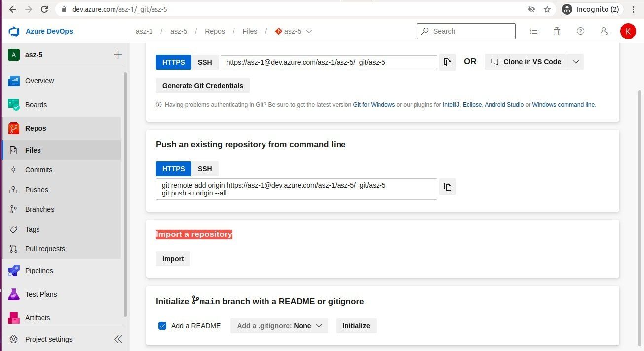Click the Branches sidebar icon

[x=14, y=209]
